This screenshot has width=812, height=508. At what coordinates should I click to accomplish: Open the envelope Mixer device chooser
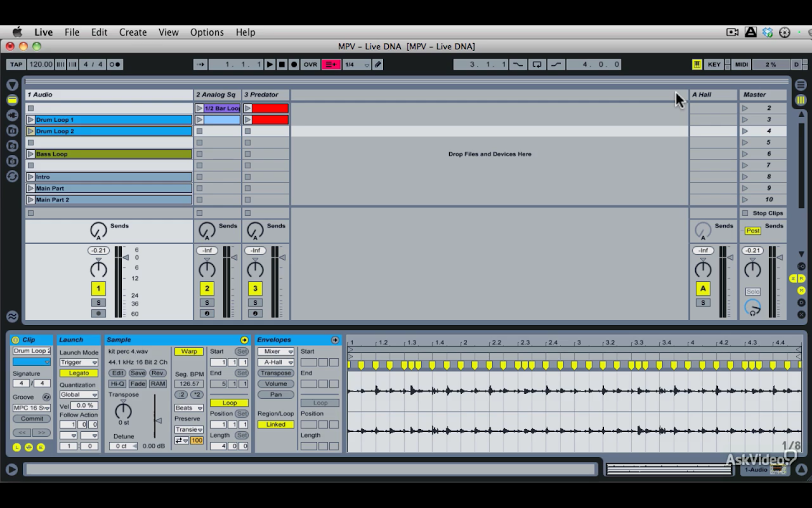pos(276,351)
